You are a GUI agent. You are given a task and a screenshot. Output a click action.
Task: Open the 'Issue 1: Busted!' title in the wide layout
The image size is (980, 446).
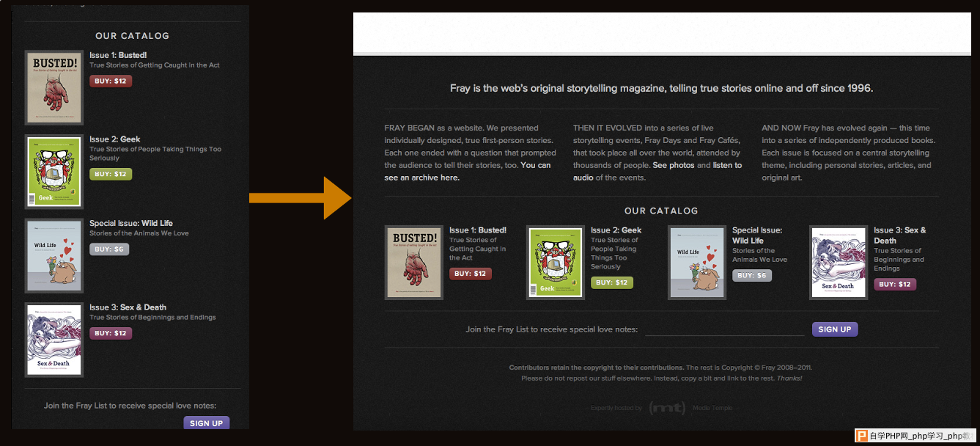[478, 230]
